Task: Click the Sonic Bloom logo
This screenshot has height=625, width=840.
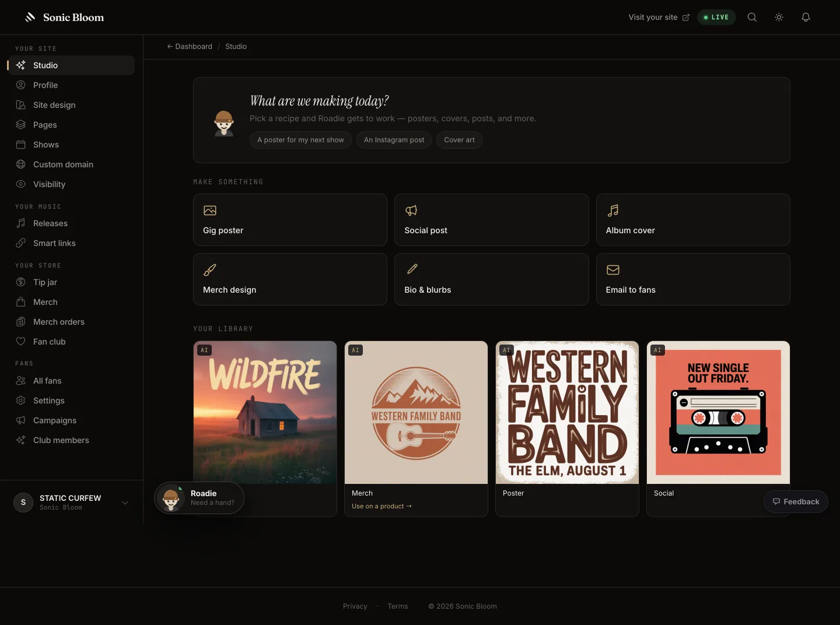Action: 64,17
